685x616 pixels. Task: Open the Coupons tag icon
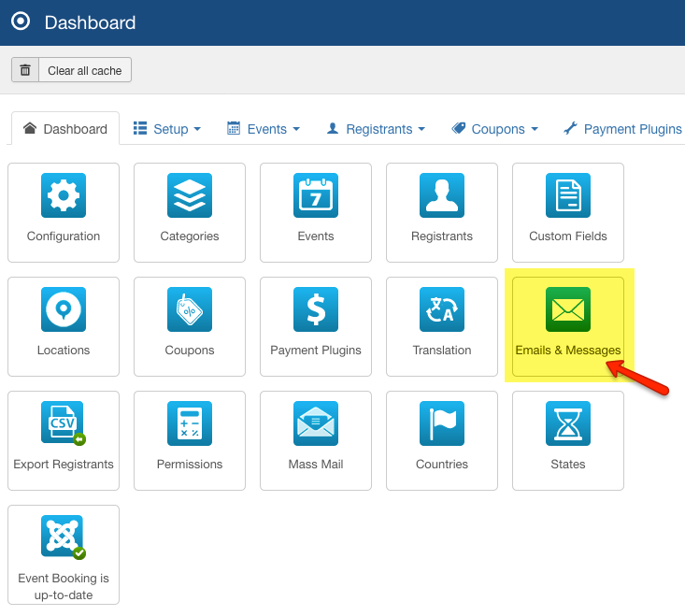coord(190,309)
